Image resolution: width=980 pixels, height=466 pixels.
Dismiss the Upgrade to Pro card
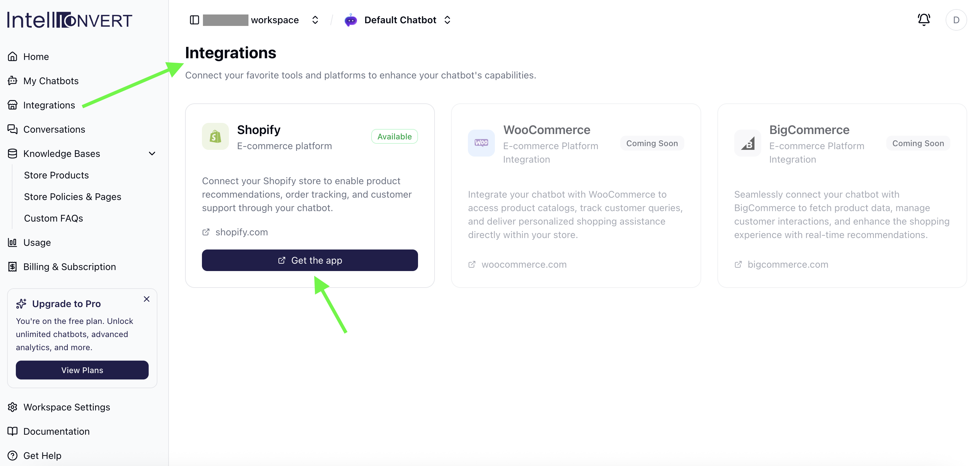pyautogui.click(x=146, y=299)
